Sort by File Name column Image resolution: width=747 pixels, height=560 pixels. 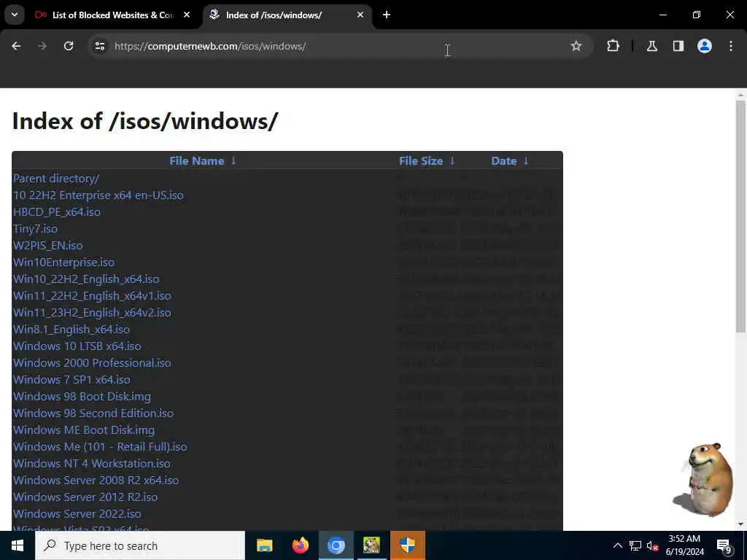tap(197, 161)
